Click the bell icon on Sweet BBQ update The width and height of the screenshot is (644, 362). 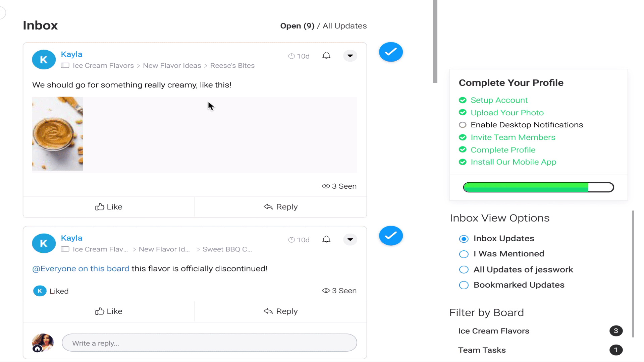pos(326,239)
